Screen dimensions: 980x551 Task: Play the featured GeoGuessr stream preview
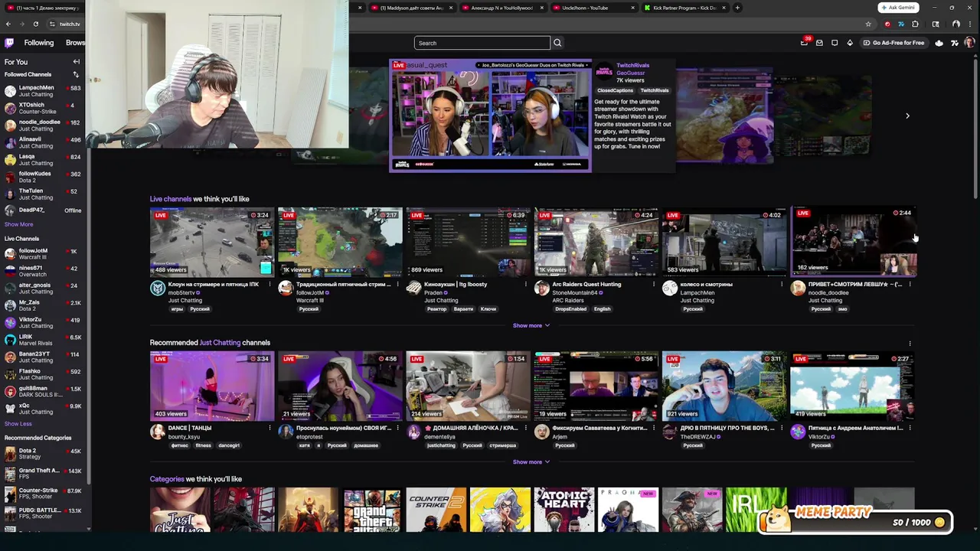click(490, 115)
